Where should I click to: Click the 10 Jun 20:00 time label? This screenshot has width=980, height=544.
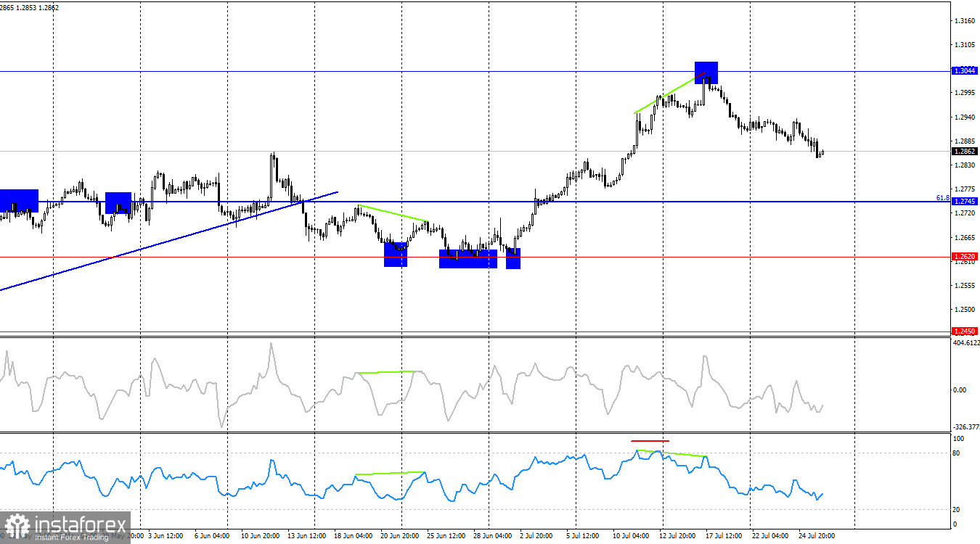coord(259,536)
